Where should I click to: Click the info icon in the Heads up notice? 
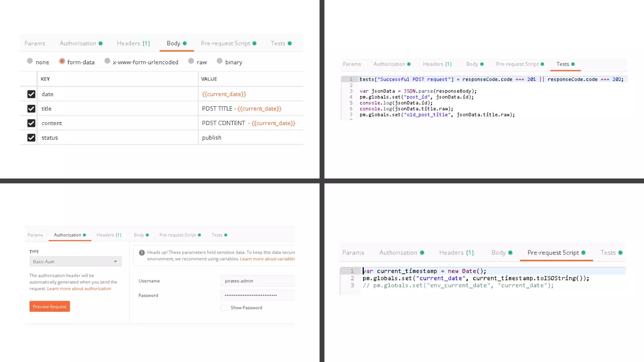(x=142, y=253)
